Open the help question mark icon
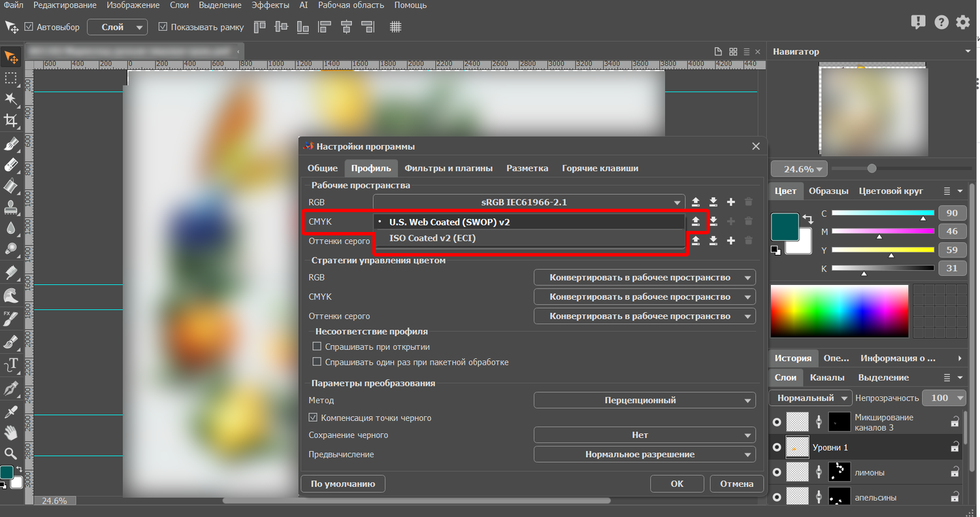The width and height of the screenshot is (980, 517). point(941,22)
